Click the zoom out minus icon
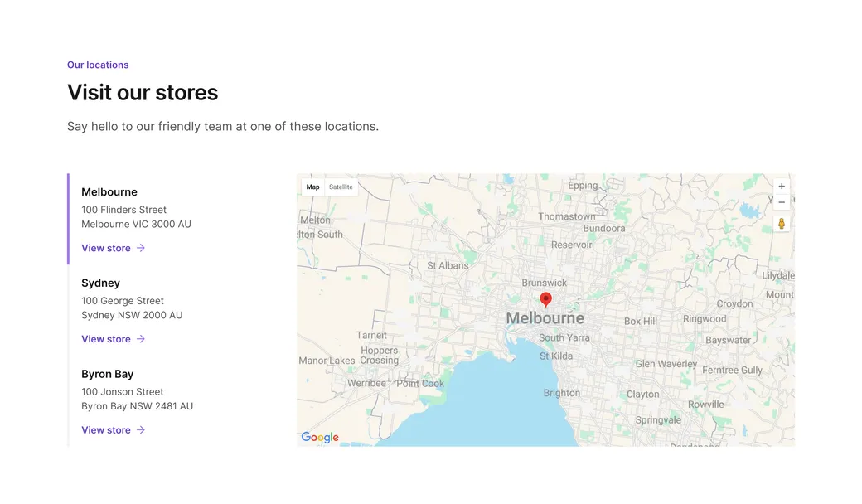862x504 pixels. point(781,201)
